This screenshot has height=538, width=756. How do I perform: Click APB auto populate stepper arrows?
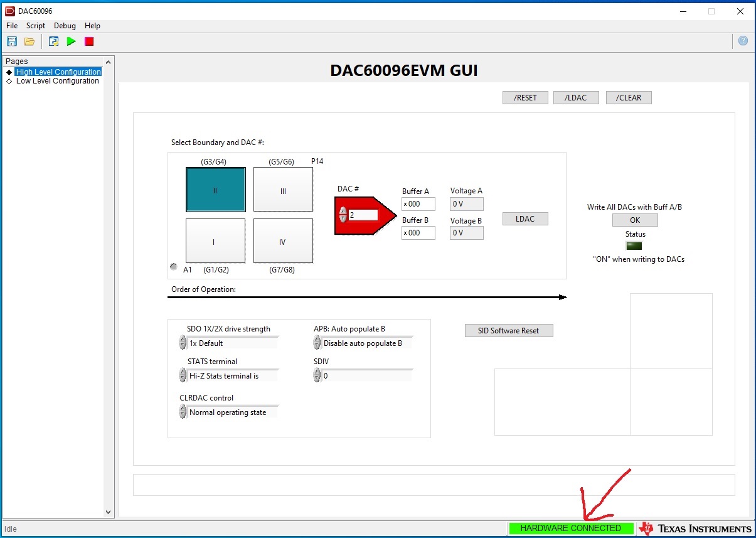coord(317,343)
